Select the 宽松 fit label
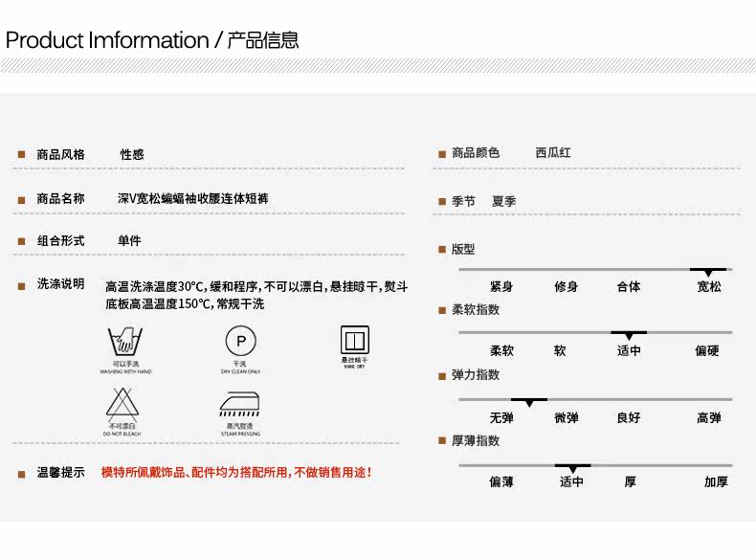Viewport: 756px width, 559px height. click(709, 286)
